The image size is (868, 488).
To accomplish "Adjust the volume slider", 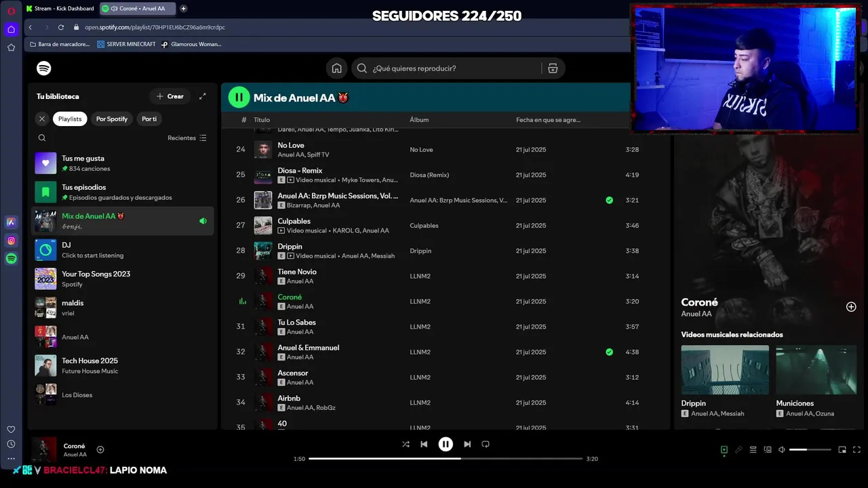I will (x=810, y=449).
